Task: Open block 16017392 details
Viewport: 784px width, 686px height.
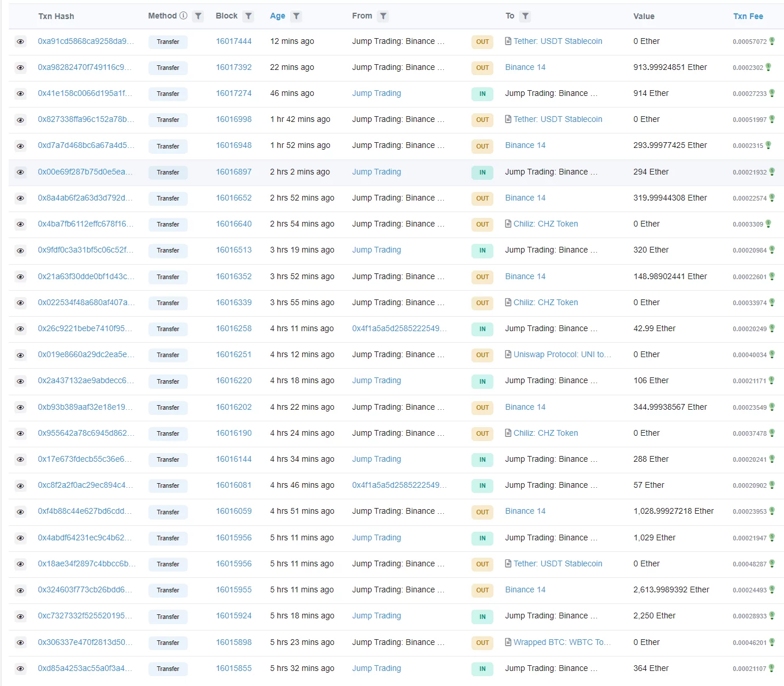Action: coord(233,67)
